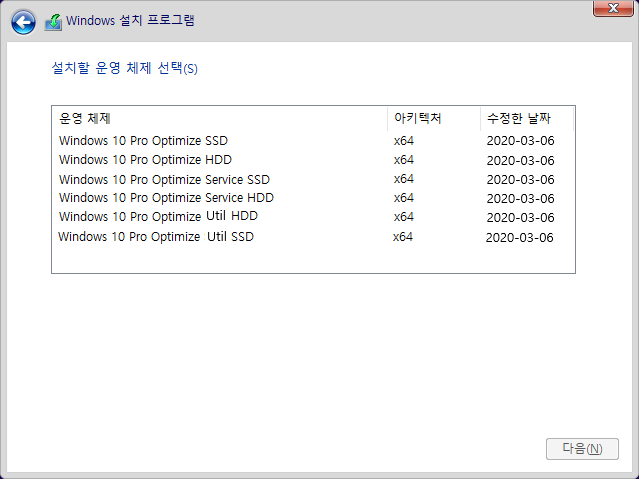639x479 pixels.
Task: Click the 다음(N) button
Action: coord(582,449)
